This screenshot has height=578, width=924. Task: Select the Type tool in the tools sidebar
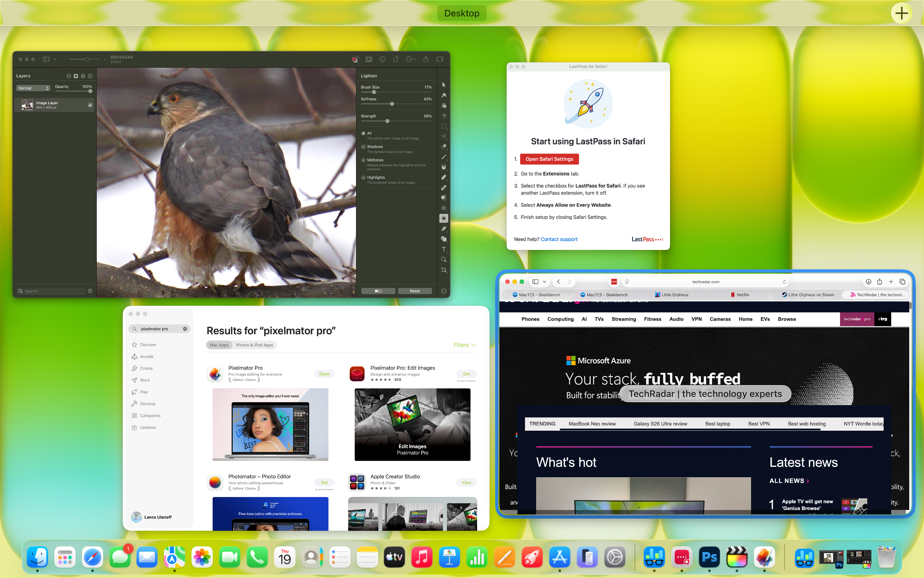coord(443,249)
